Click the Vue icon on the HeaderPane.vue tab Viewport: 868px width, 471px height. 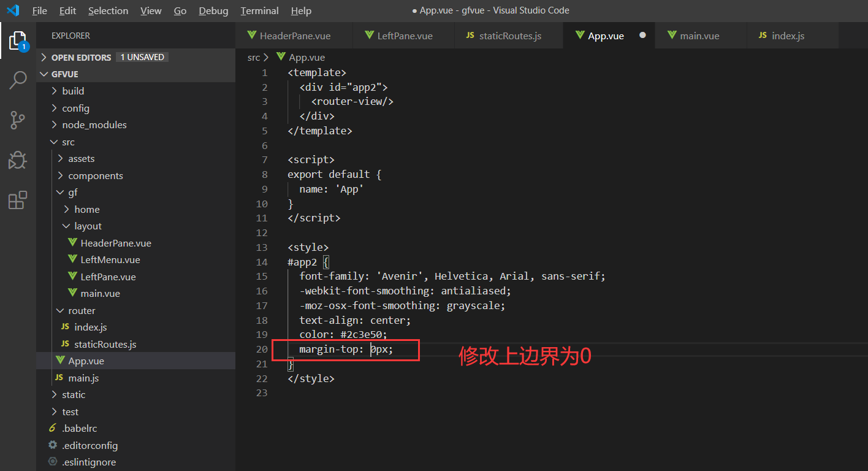(x=251, y=36)
